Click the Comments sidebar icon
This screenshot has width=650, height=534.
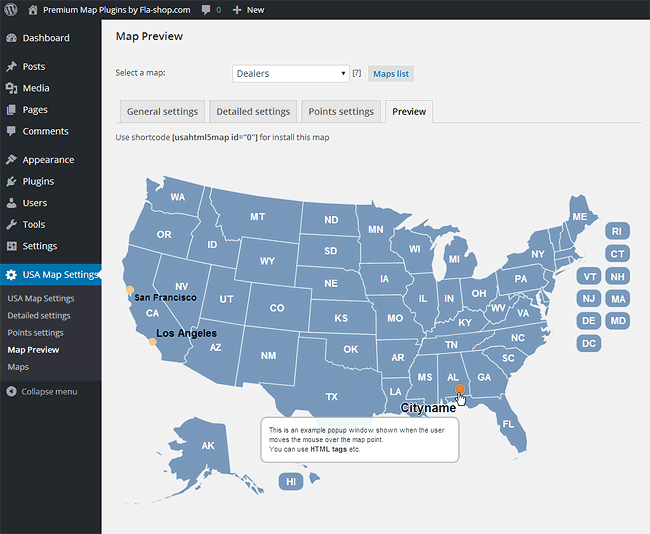tap(12, 131)
